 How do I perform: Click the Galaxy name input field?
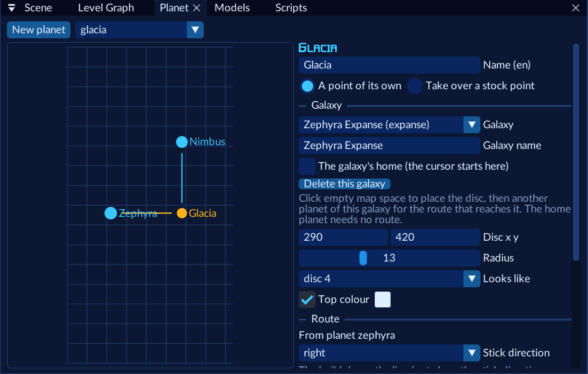coord(389,145)
